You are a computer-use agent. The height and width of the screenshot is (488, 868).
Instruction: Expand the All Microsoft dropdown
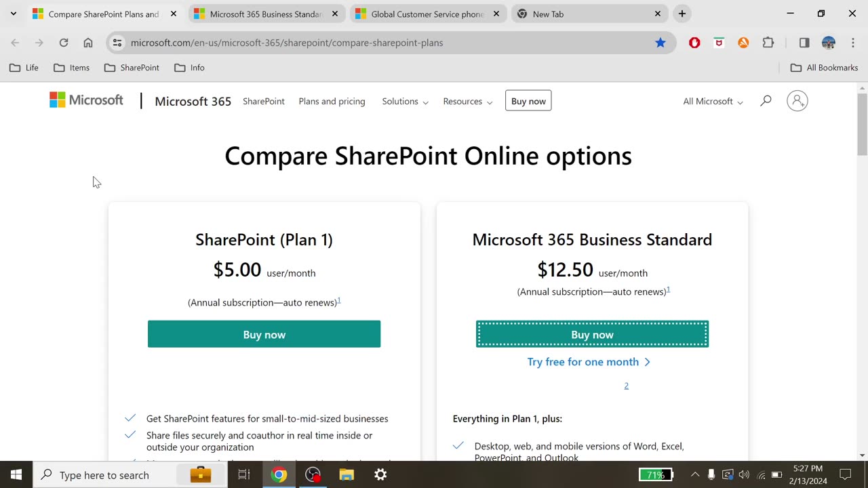(x=713, y=101)
